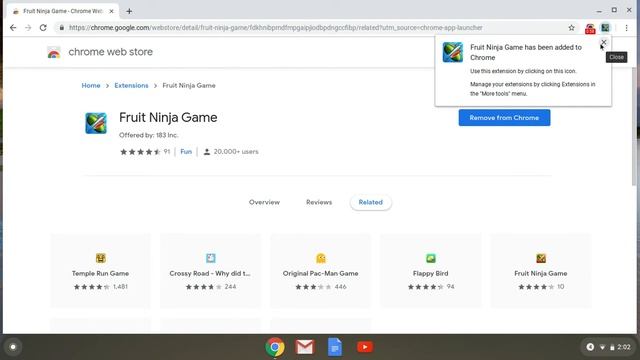Click Remove from Chrome button

pyautogui.click(x=504, y=118)
